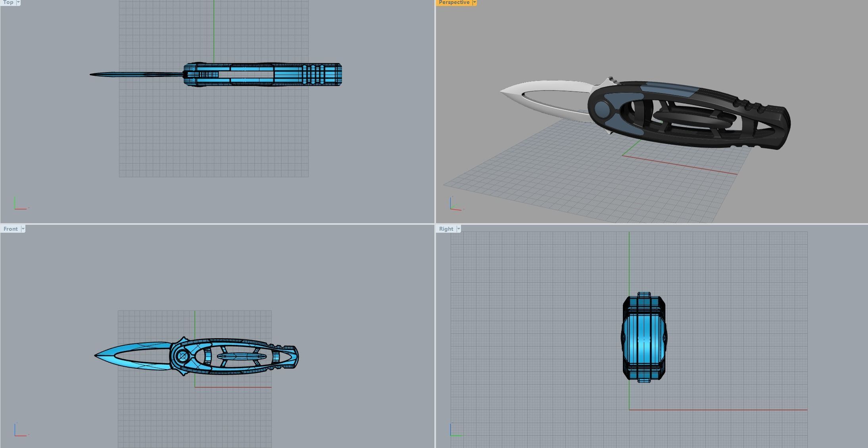Viewport: 868px width, 448px height.
Task: Open the Perspective viewport dropdown arrow
Action: click(x=474, y=2)
